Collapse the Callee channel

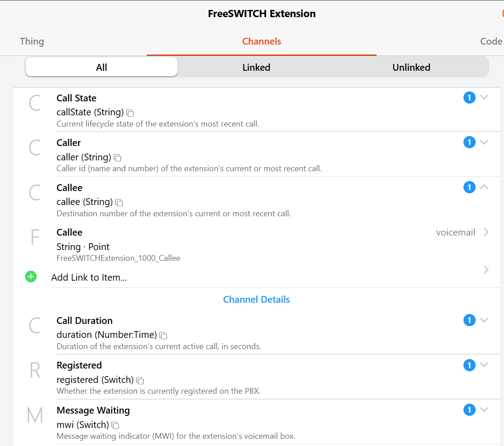[x=484, y=187]
